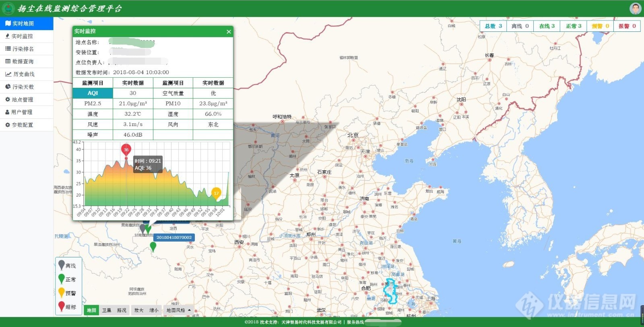This screenshot has width=644, height=327.
Task: Click the 天津智易时代科技发展有限公司 footer link
Action: coord(311,322)
